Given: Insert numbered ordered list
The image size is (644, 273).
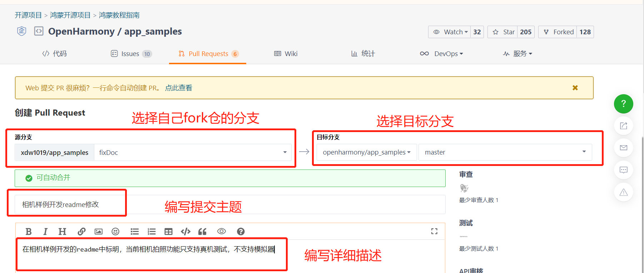Looking at the screenshot, I should tap(152, 232).
